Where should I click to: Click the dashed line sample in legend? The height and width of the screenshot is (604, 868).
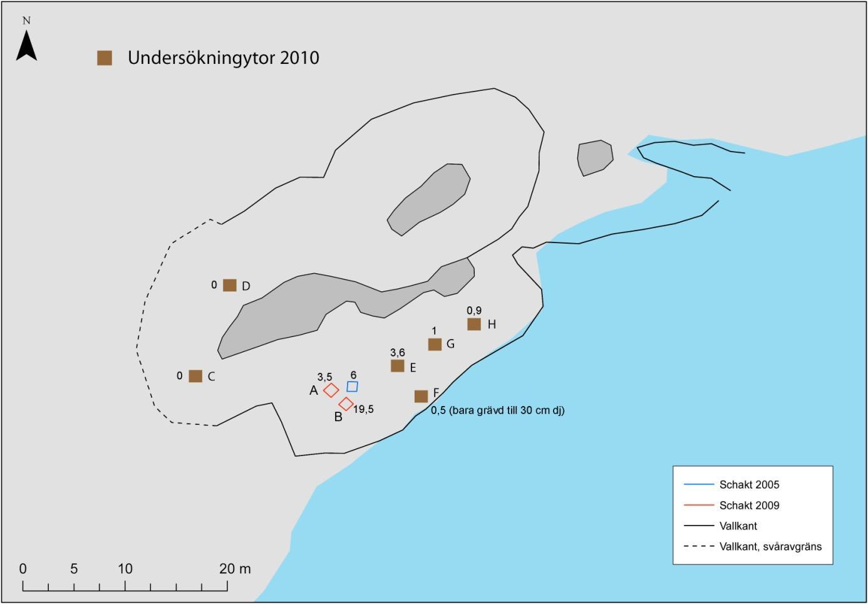click(x=699, y=546)
